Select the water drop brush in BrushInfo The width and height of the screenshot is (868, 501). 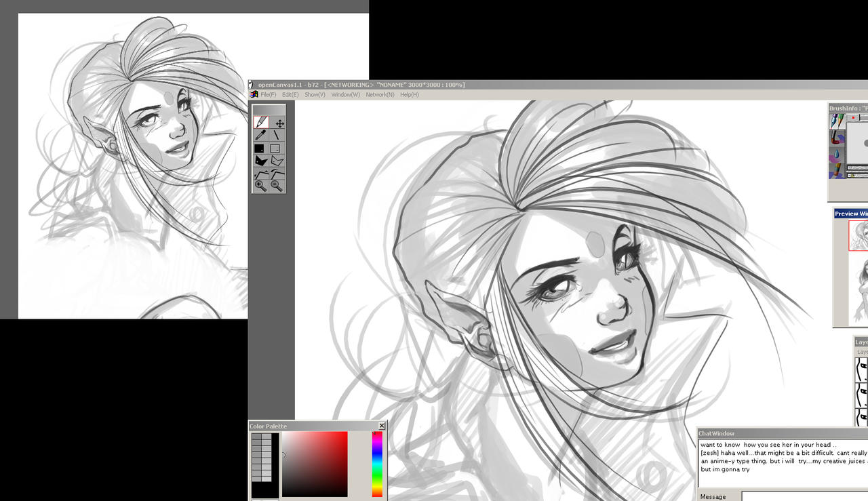coord(837,154)
